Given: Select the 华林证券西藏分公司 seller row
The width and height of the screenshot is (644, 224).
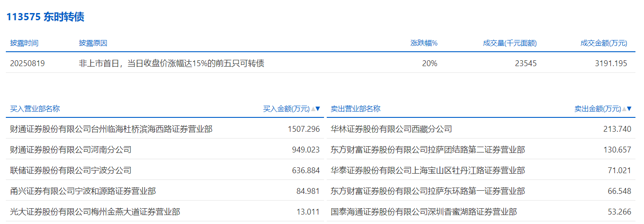Looking at the screenshot, I should click(391, 129).
